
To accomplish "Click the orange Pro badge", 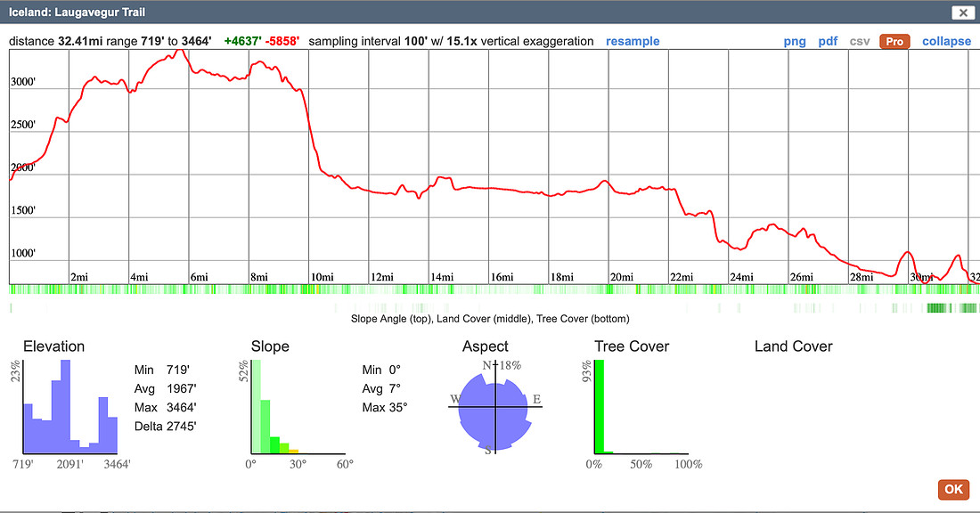I will click(894, 41).
